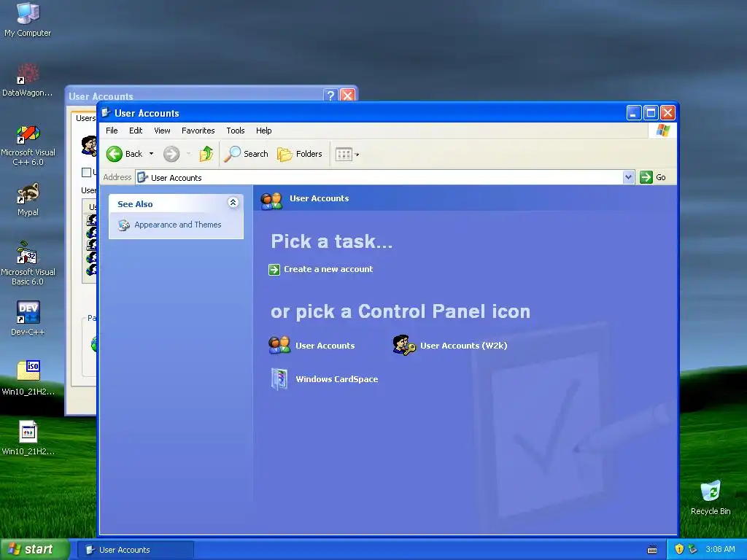
Task: Open the Help menu
Action: [263, 131]
